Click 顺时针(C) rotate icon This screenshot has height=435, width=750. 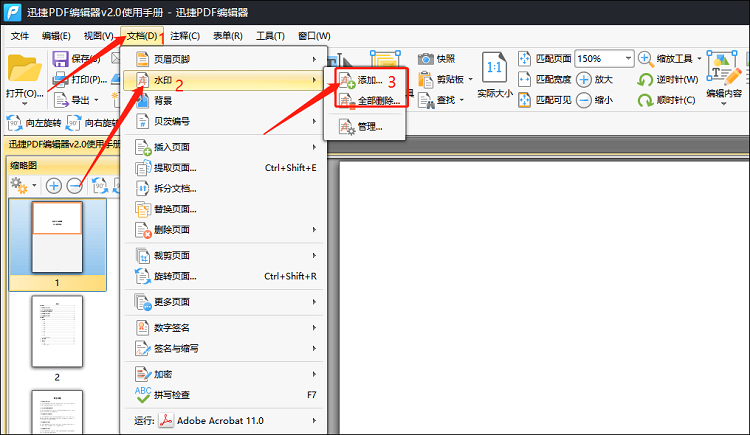coord(645,100)
